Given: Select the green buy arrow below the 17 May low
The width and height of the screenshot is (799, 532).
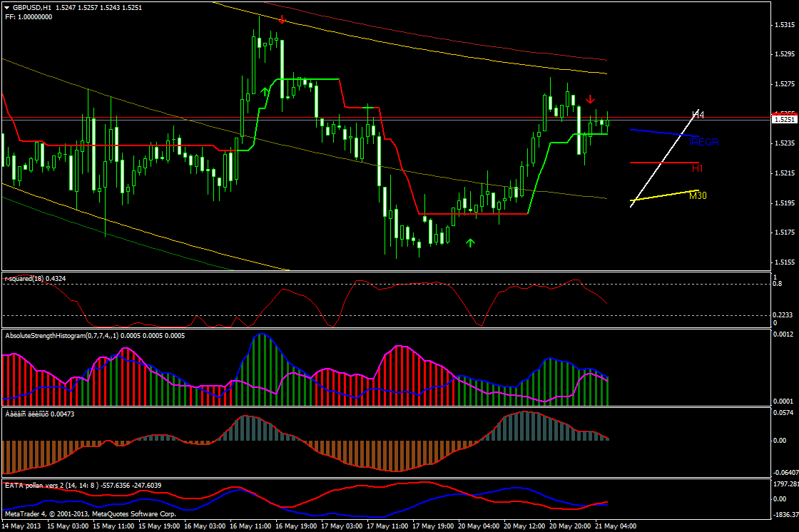Looking at the screenshot, I should click(470, 243).
